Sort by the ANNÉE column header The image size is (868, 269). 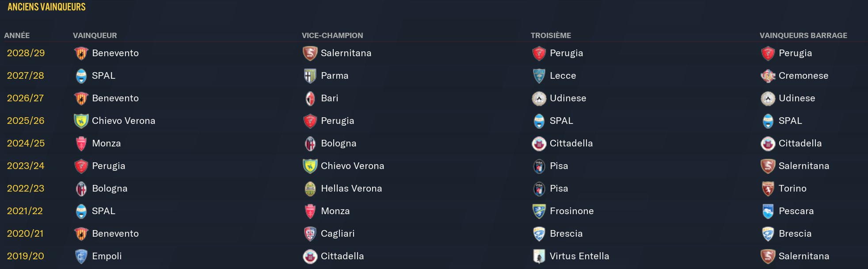coord(17,35)
